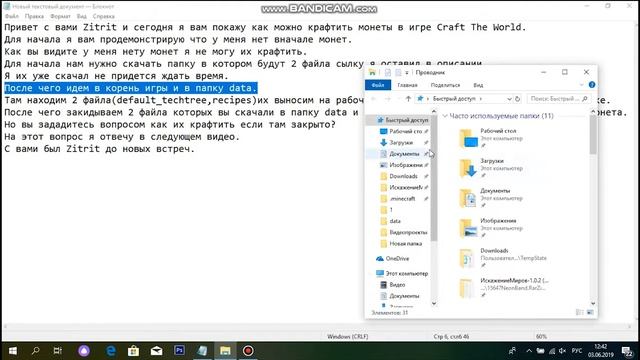Screen dimensions: 640x360
Task: Switch Explorer to details view icon
Action: pos(580,313)
